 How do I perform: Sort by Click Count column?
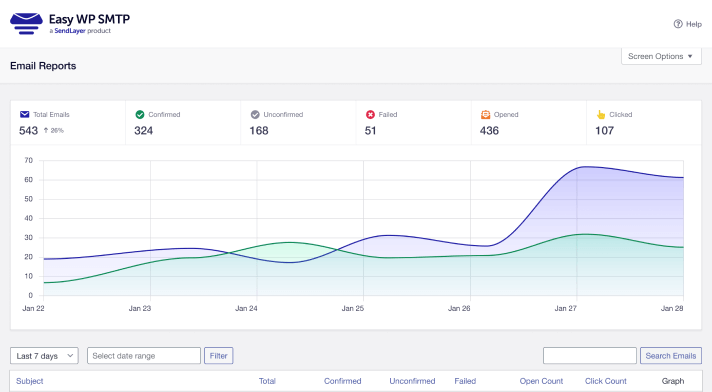[605, 381]
